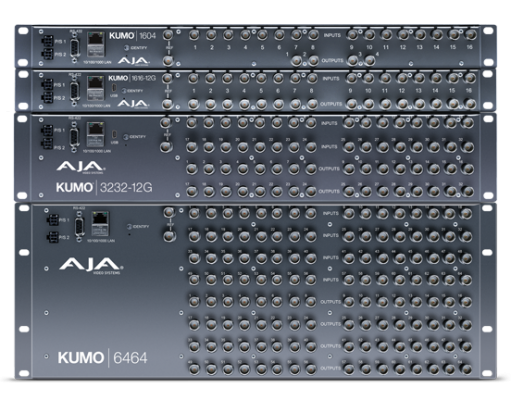This screenshot has height=400, width=511.
Task: Tap the Identify button on KUMO 3232-12G
Action: 126,137
